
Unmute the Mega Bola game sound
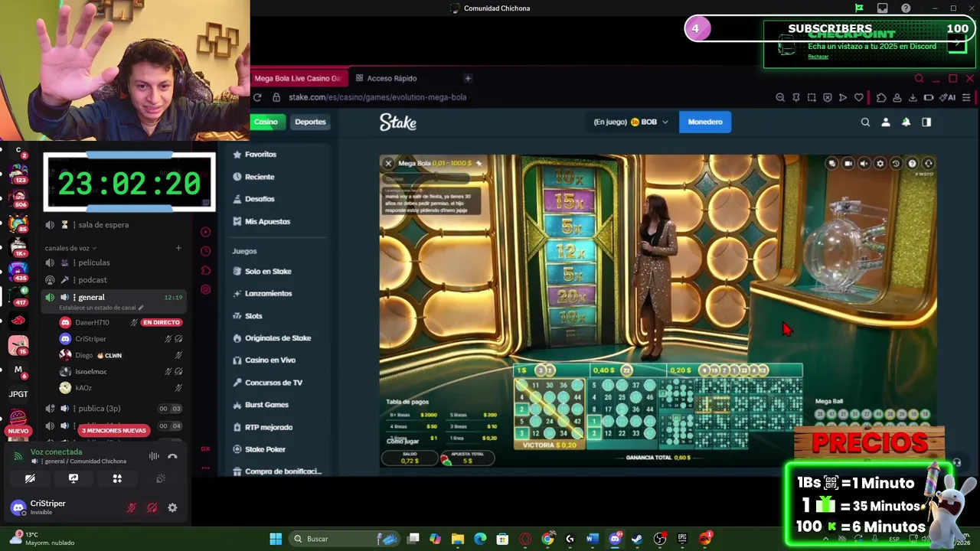pos(864,163)
